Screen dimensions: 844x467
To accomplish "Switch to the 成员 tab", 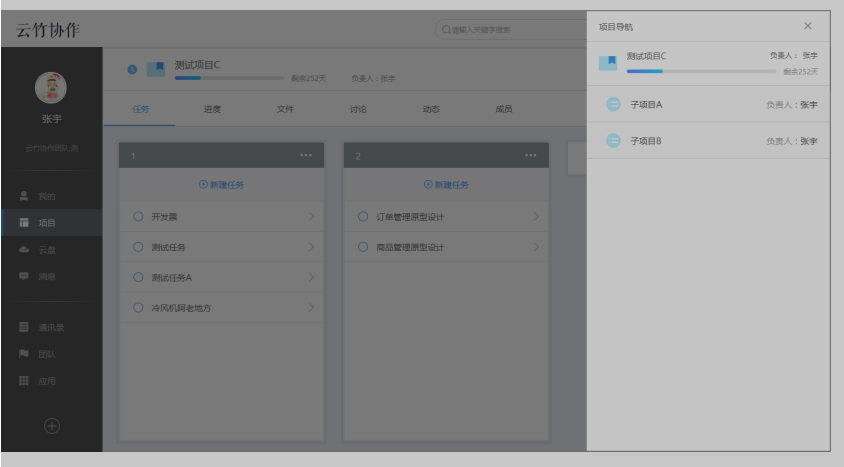I will [x=503, y=109].
